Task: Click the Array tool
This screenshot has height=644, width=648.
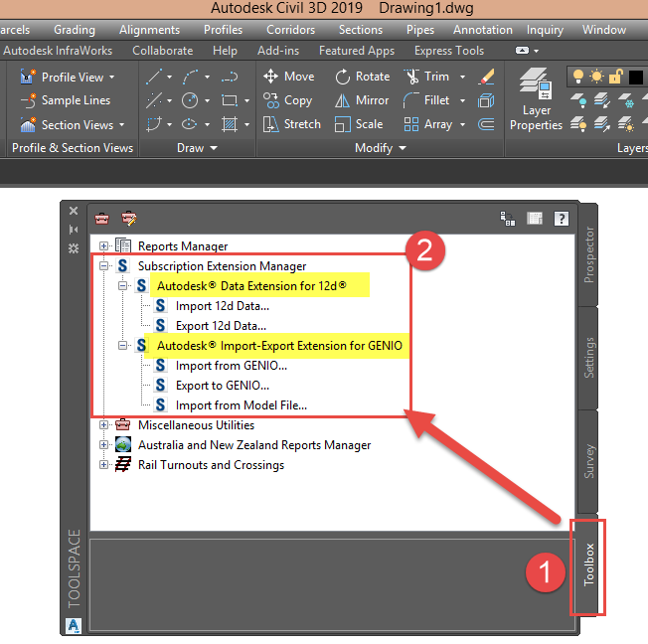Action: pyautogui.click(x=427, y=124)
